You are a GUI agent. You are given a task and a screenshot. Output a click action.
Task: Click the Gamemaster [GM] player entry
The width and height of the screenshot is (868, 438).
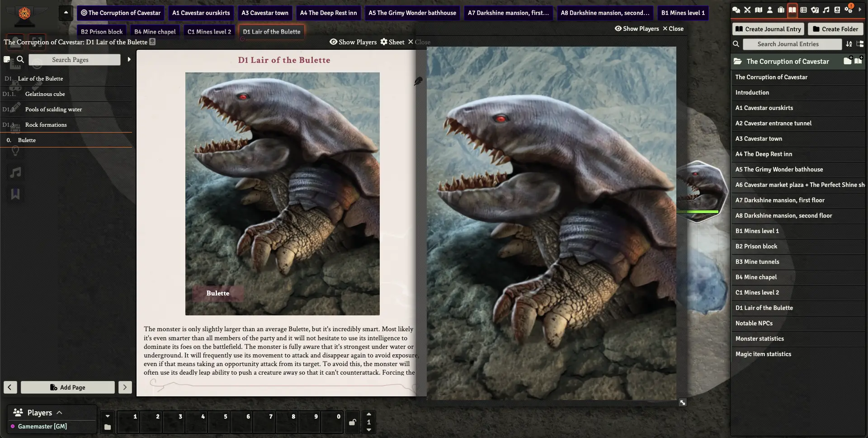[x=42, y=426]
